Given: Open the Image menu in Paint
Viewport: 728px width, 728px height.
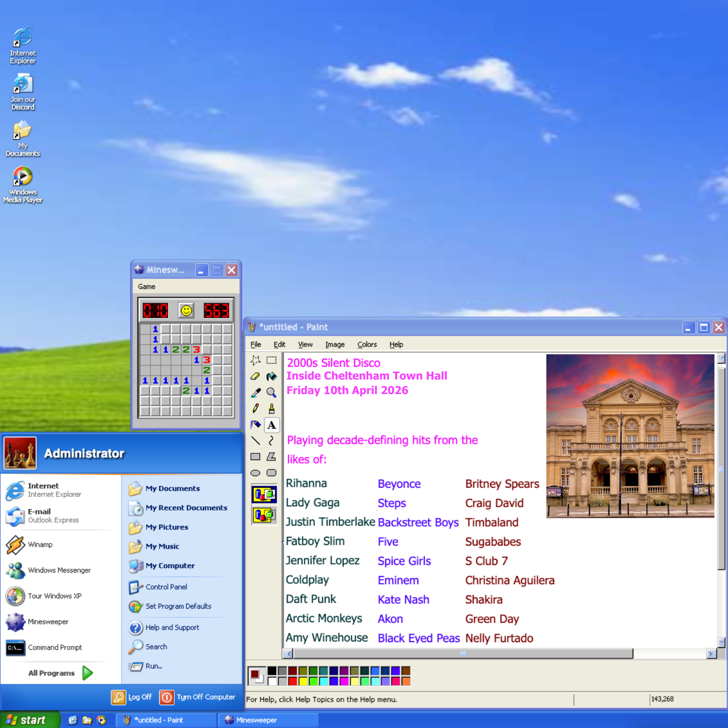Looking at the screenshot, I should (x=335, y=345).
